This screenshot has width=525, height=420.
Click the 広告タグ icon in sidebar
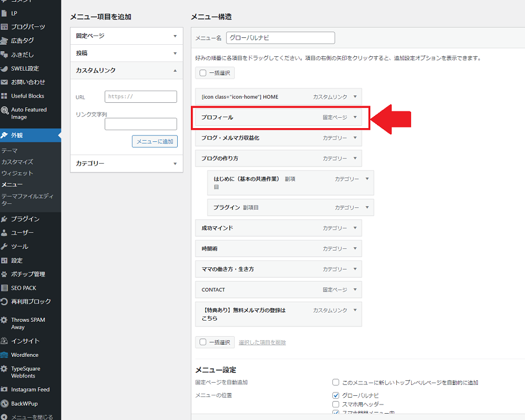(4, 40)
